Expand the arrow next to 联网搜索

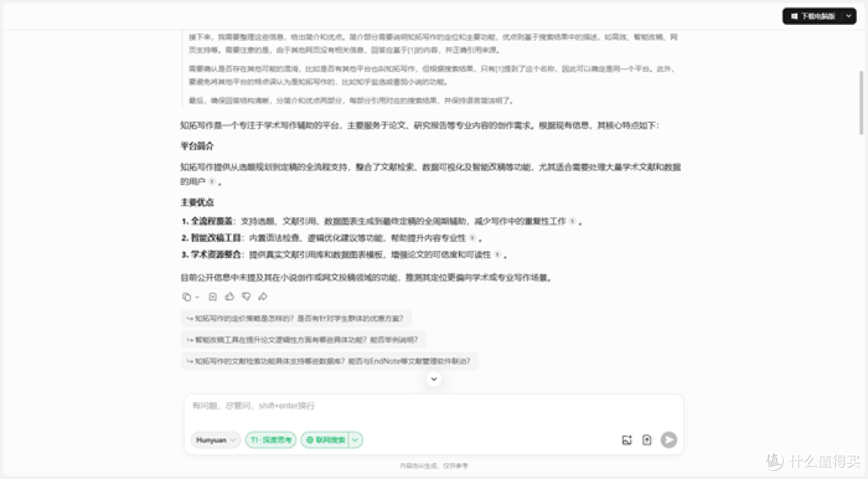coord(355,440)
